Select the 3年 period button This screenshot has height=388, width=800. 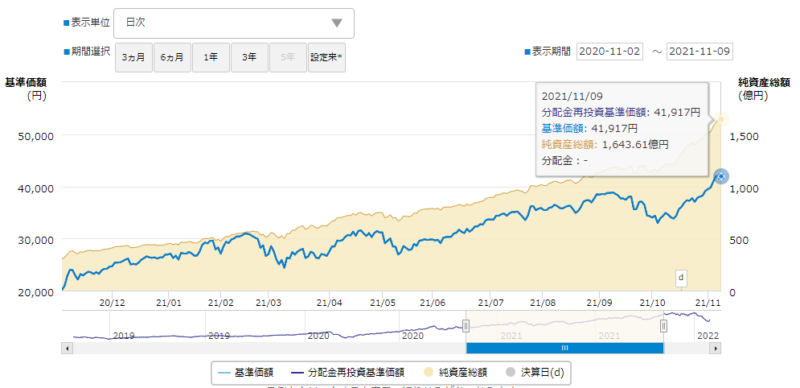point(249,58)
